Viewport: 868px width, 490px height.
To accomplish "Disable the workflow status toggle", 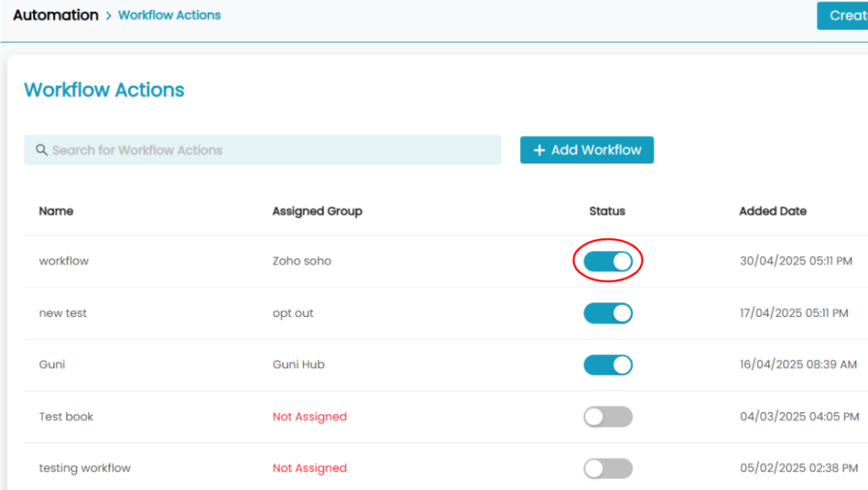I will (608, 261).
